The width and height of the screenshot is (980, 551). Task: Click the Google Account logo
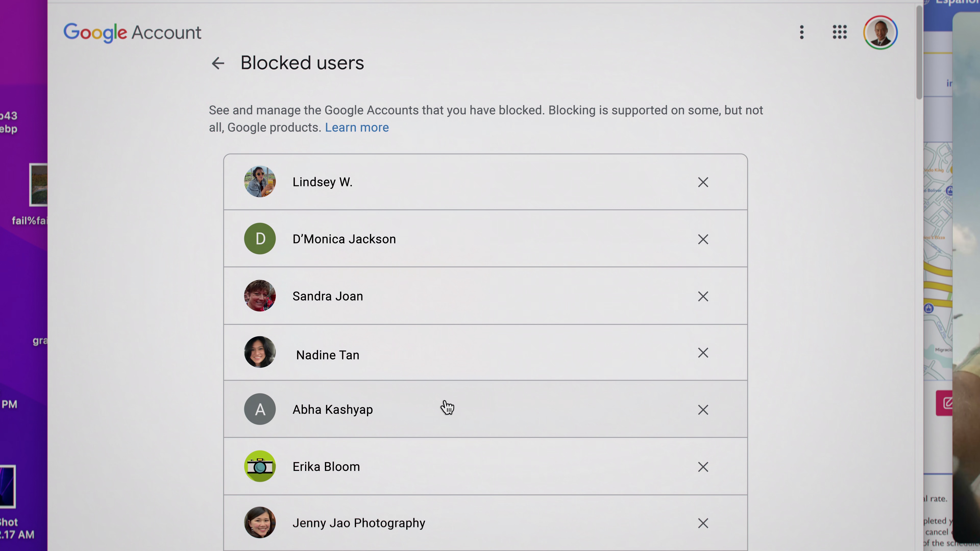pyautogui.click(x=132, y=32)
